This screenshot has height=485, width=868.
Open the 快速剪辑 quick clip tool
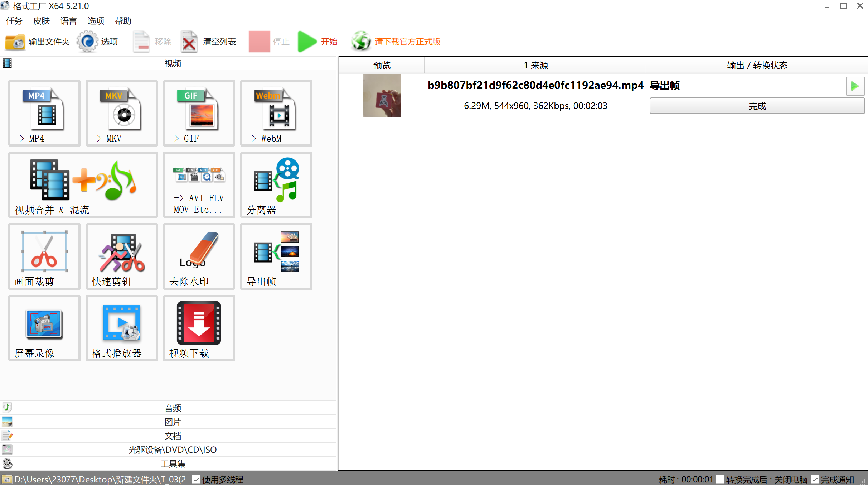[x=121, y=256]
